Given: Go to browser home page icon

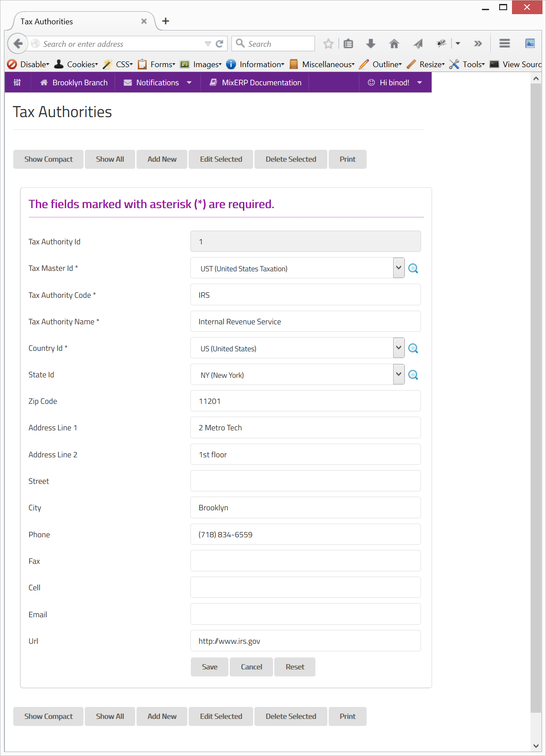Looking at the screenshot, I should (x=394, y=44).
